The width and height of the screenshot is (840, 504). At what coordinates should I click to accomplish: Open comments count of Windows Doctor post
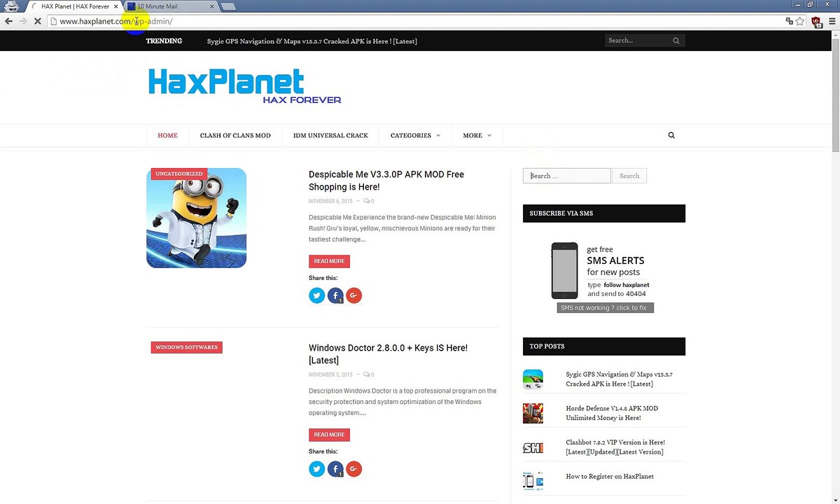[368, 374]
